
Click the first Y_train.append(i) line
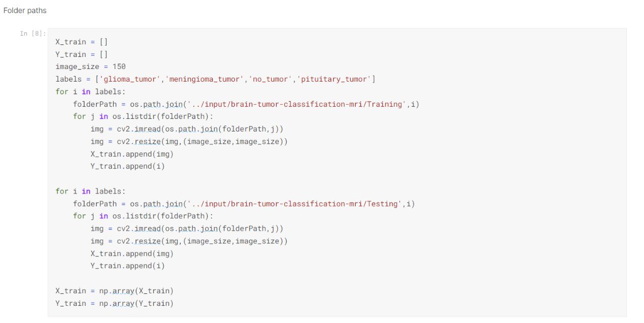pyautogui.click(x=128, y=166)
